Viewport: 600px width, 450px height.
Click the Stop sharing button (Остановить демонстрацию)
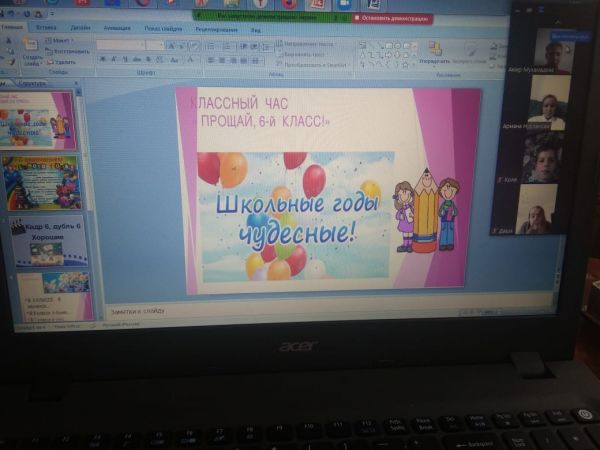pos(392,18)
